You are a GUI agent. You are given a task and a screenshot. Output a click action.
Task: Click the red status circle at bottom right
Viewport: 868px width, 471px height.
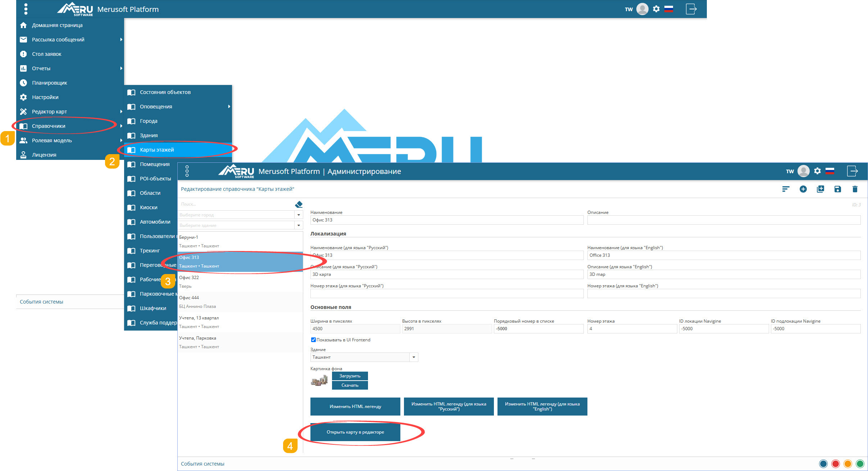pos(835,464)
